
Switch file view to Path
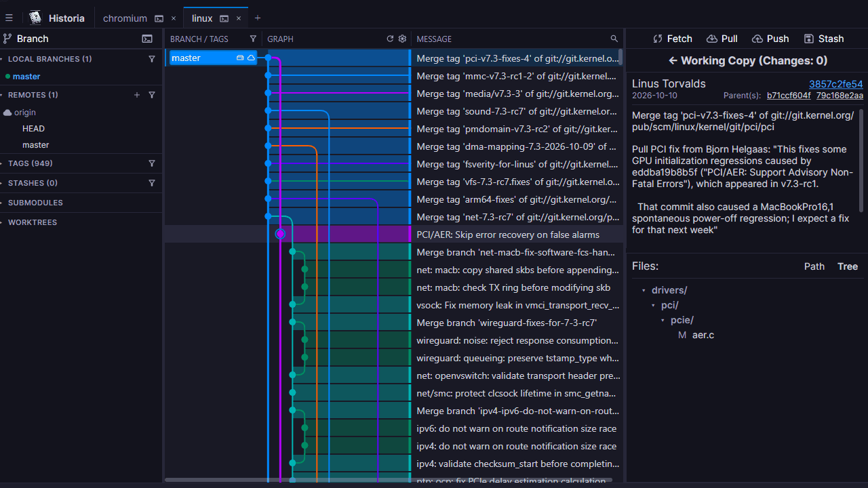(x=814, y=266)
